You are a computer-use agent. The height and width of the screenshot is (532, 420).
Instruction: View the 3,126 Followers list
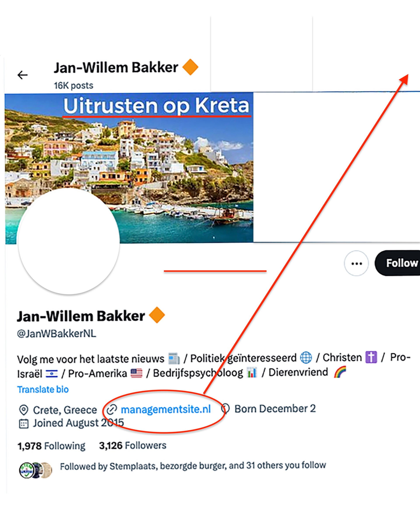coord(133,445)
